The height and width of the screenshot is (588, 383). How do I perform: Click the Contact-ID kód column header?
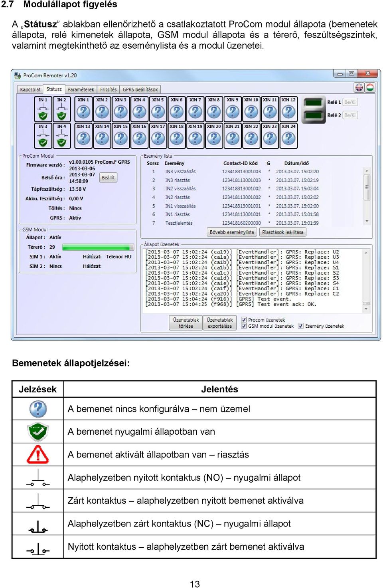241,163
